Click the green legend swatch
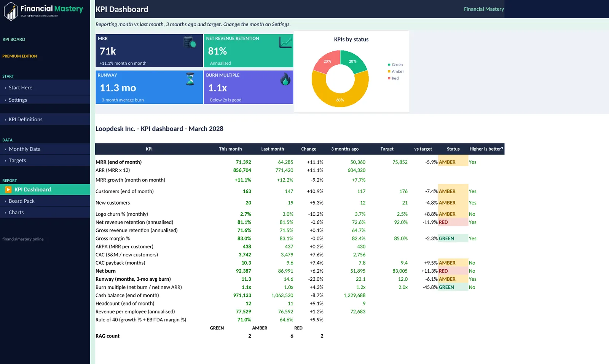 pyautogui.click(x=389, y=65)
